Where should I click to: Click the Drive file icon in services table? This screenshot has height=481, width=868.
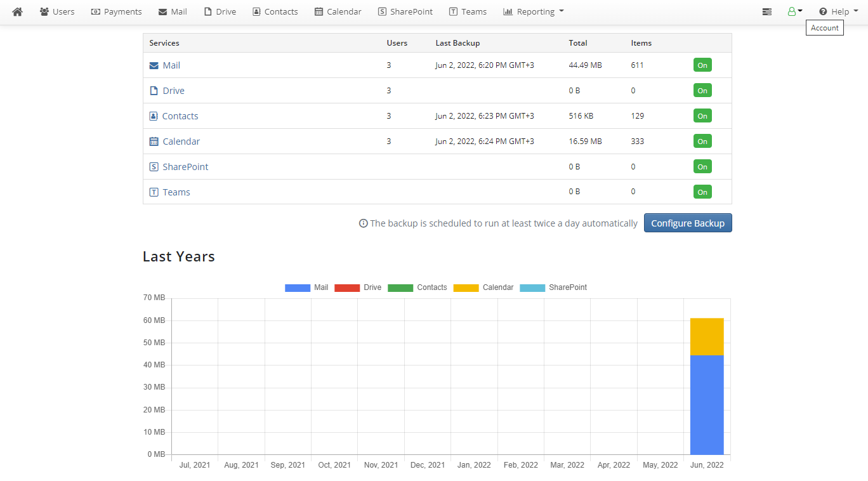[x=154, y=91]
